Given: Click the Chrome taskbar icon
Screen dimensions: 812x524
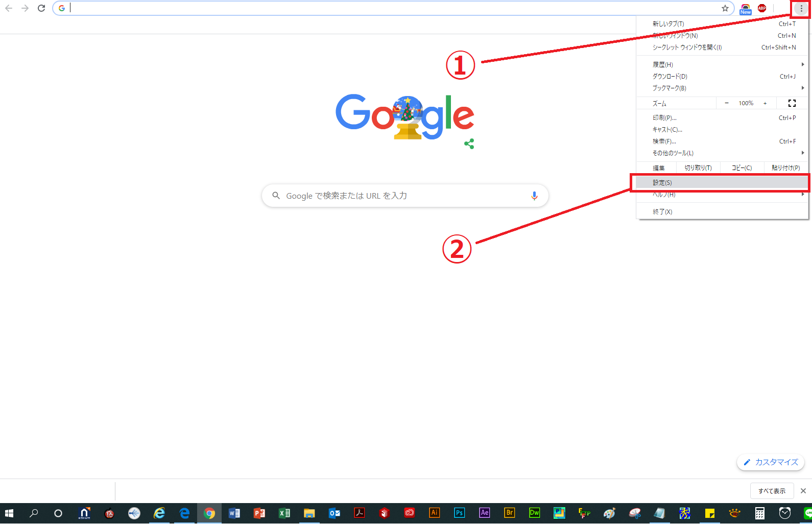Looking at the screenshot, I should pyautogui.click(x=209, y=513).
